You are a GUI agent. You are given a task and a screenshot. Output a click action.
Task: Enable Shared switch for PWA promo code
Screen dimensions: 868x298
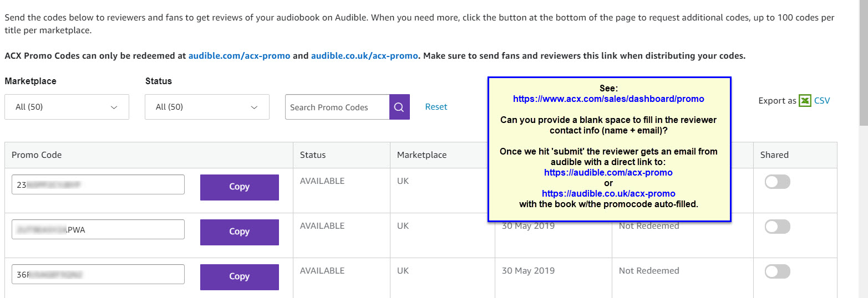click(777, 227)
